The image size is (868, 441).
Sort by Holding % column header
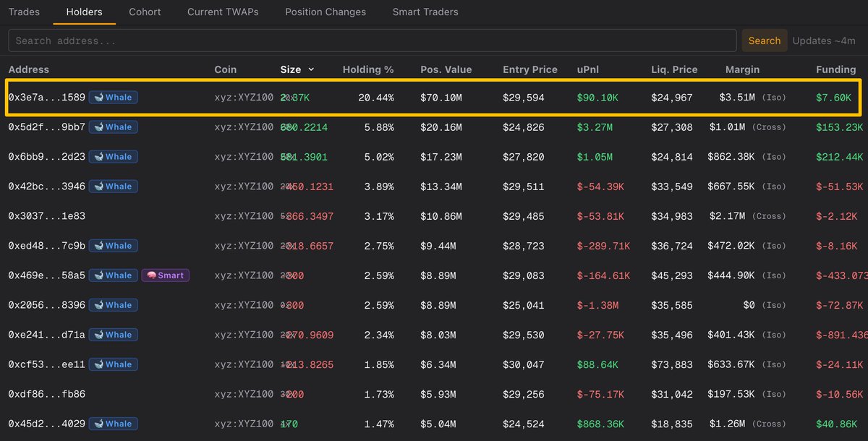click(367, 69)
